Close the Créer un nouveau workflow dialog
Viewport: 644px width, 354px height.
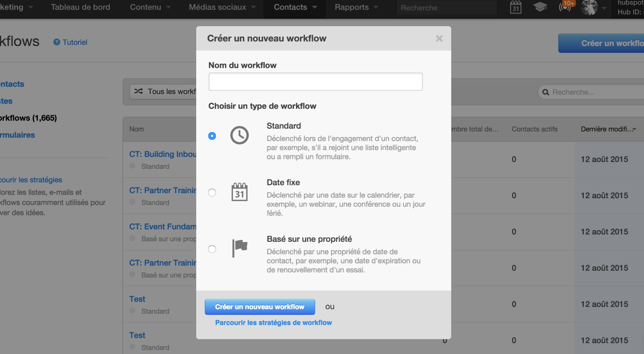tap(439, 39)
